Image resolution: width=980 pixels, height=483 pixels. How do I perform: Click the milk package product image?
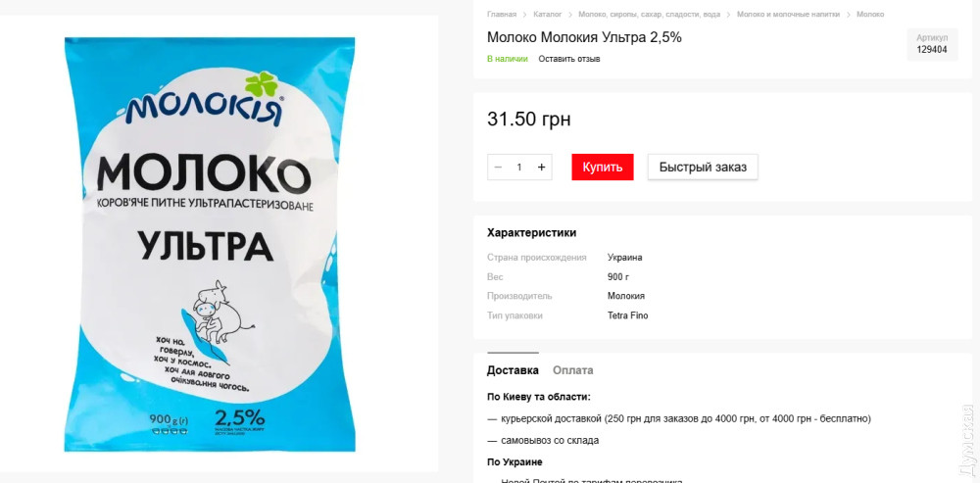pos(210,244)
